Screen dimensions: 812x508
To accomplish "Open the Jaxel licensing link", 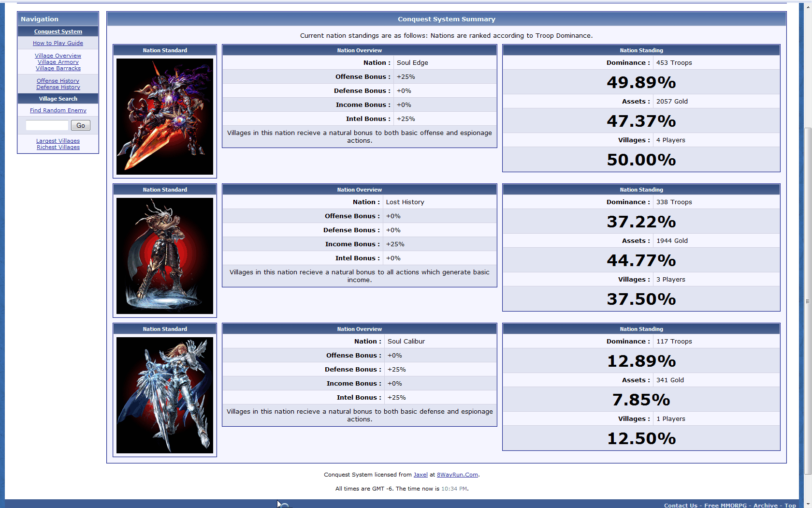I will 420,475.
